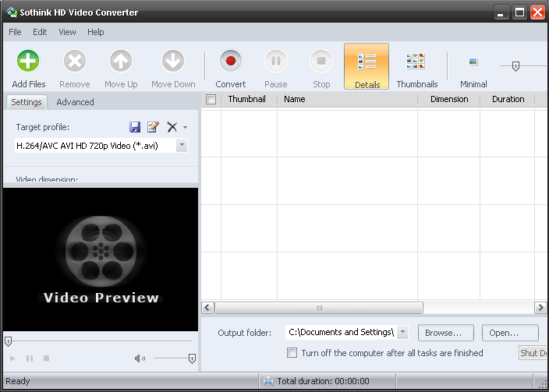Image resolution: width=549 pixels, height=392 pixels.
Task: Delete the profile with the X icon
Action: pyautogui.click(x=172, y=127)
